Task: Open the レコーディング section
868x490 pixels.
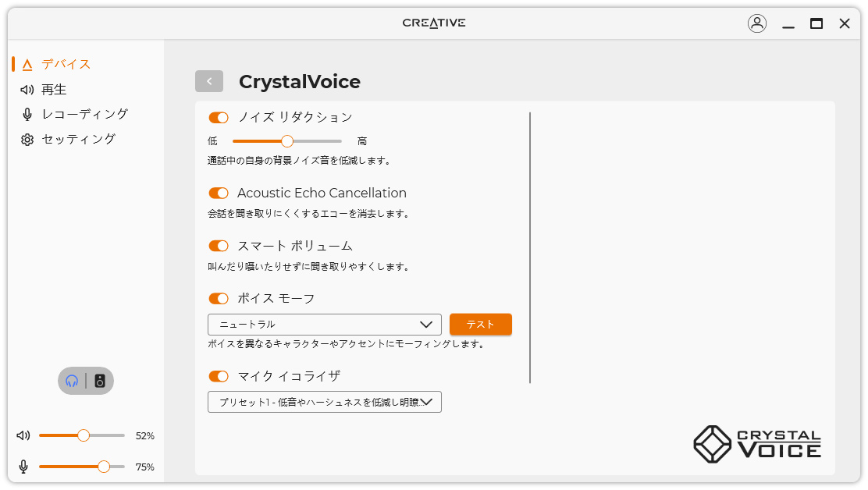Action: 84,114
